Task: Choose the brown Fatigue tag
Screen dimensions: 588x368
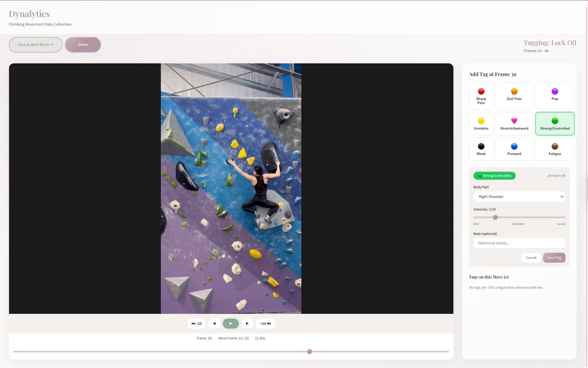Action: point(554,149)
